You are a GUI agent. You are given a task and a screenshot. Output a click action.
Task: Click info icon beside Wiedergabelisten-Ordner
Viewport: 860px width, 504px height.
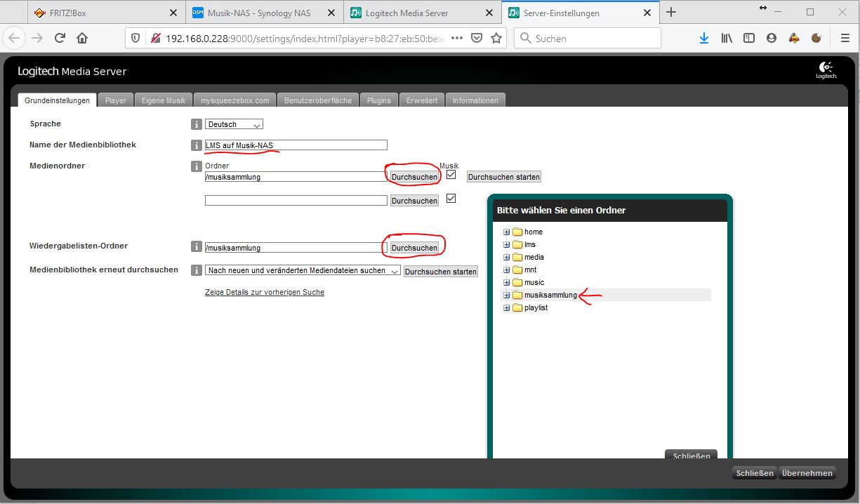click(197, 246)
